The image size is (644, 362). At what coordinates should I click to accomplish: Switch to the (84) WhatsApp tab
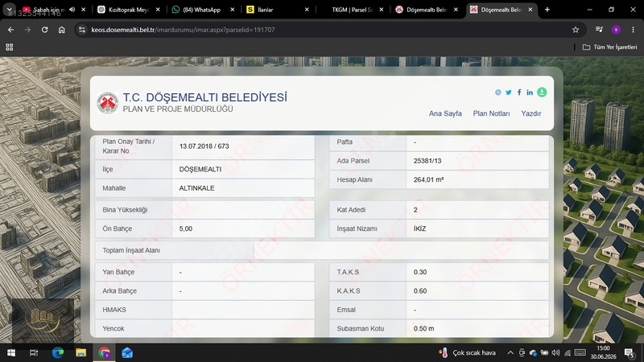coord(201,10)
